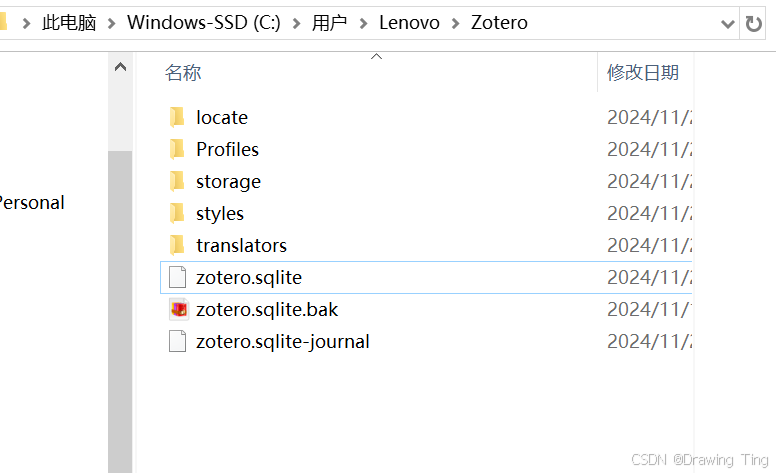The width and height of the screenshot is (776, 473).
Task: Click the modified date of translators folder
Action: pos(649,245)
